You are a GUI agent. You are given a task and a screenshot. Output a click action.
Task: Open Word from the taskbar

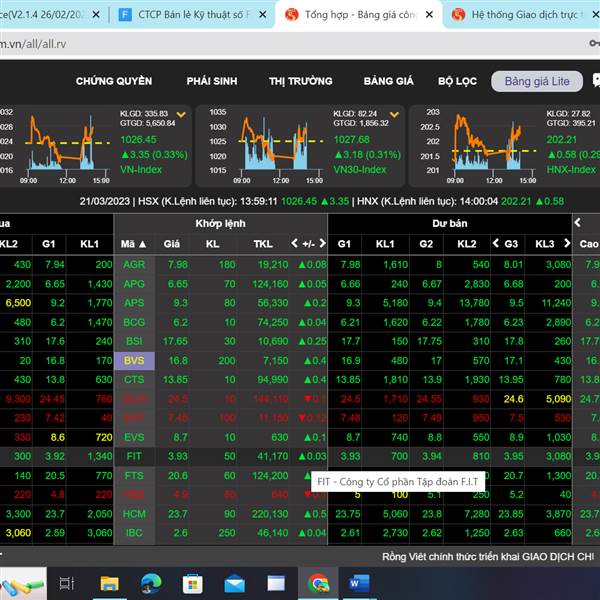click(360, 582)
